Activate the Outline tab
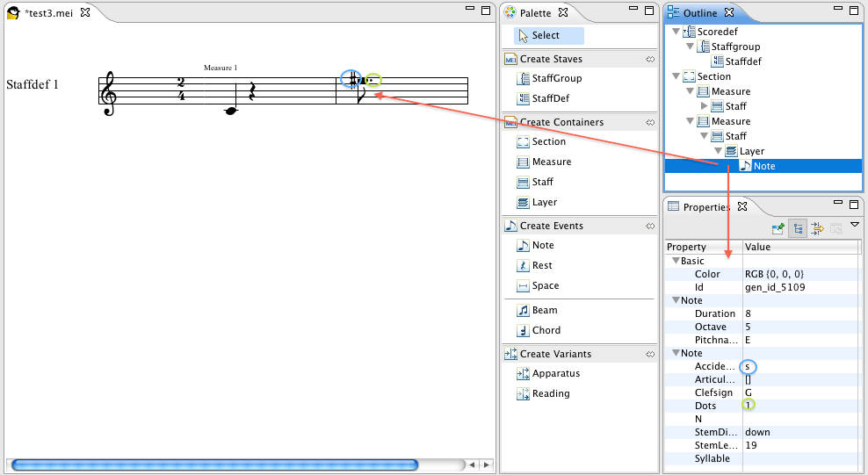This screenshot has height=475, width=868. (x=699, y=13)
